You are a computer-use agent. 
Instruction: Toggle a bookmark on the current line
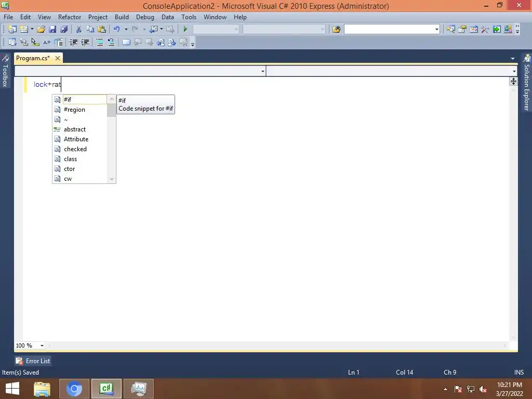[126, 42]
